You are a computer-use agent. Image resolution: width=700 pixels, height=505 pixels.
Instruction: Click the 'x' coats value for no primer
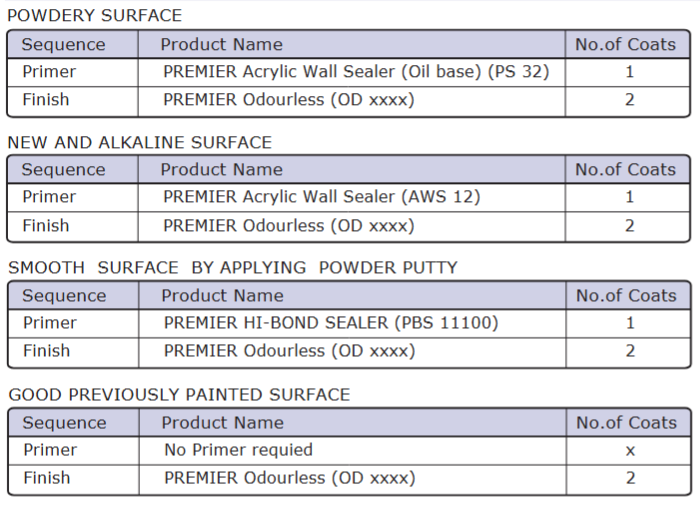(x=630, y=450)
